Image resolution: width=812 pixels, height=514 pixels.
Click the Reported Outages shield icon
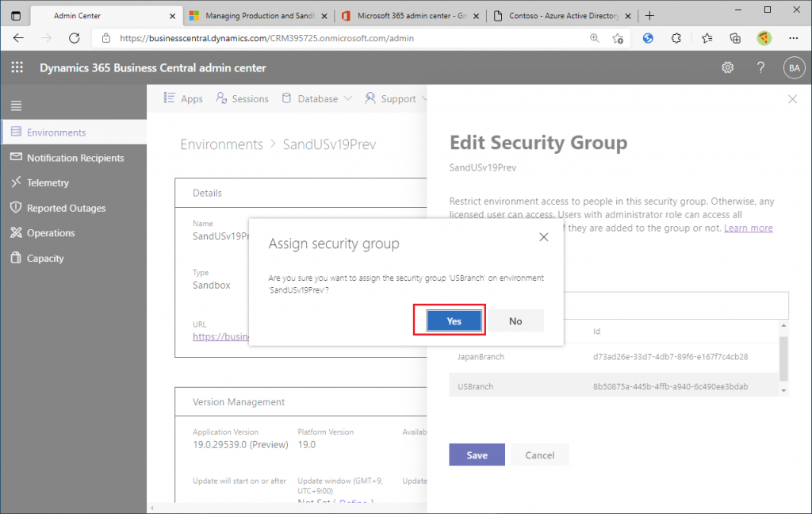(16, 207)
